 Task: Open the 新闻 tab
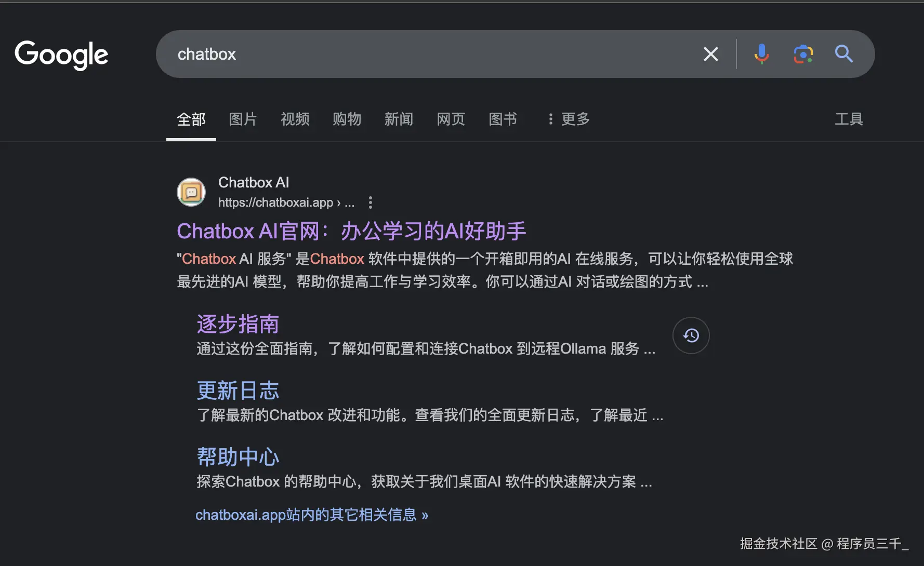tap(399, 119)
